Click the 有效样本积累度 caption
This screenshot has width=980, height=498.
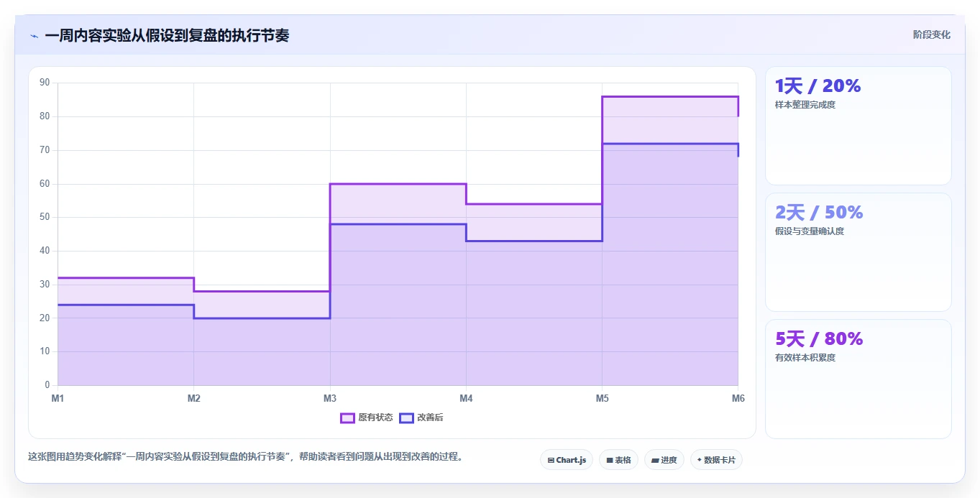805,358
